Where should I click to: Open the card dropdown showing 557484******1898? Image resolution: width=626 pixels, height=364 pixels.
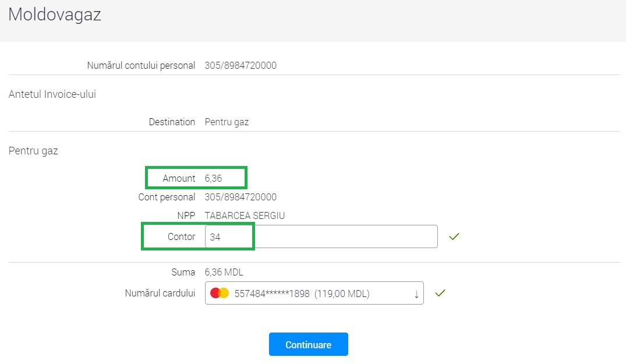click(314, 294)
